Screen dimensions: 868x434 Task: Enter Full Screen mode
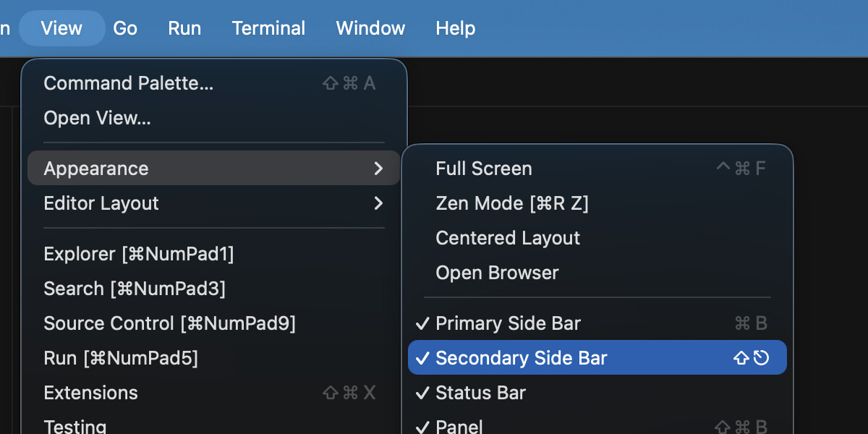[x=484, y=169]
